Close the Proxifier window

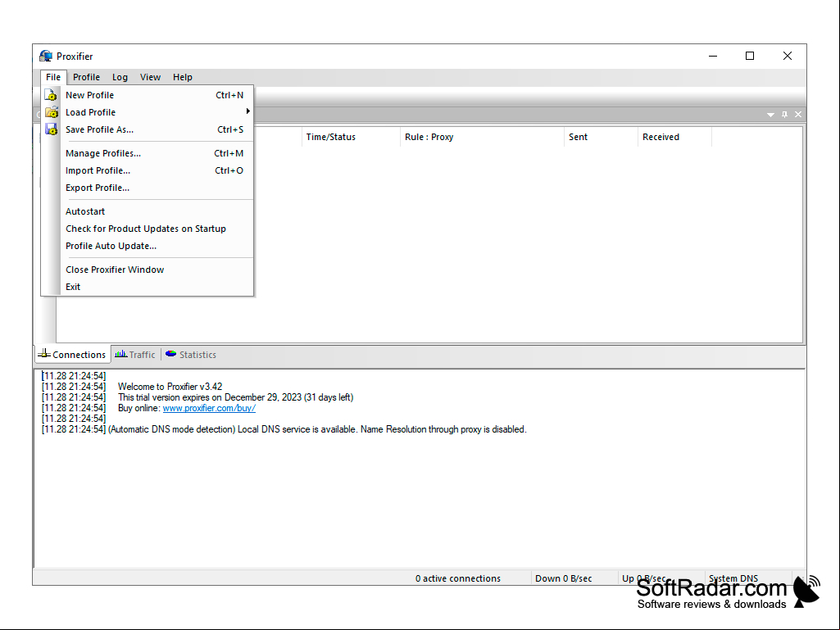point(788,57)
